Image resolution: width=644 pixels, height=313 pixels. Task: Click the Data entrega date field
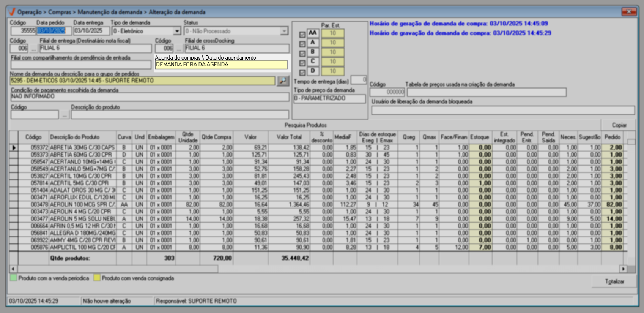coord(91,31)
